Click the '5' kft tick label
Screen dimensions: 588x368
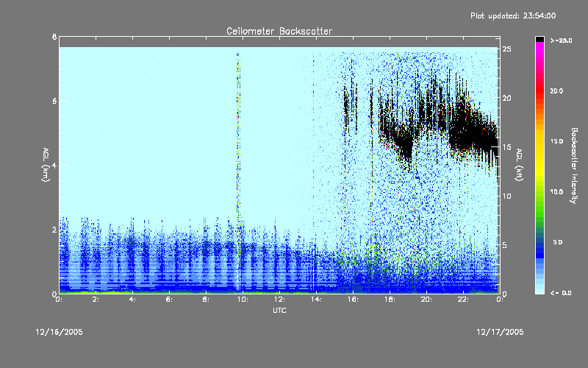(505, 245)
